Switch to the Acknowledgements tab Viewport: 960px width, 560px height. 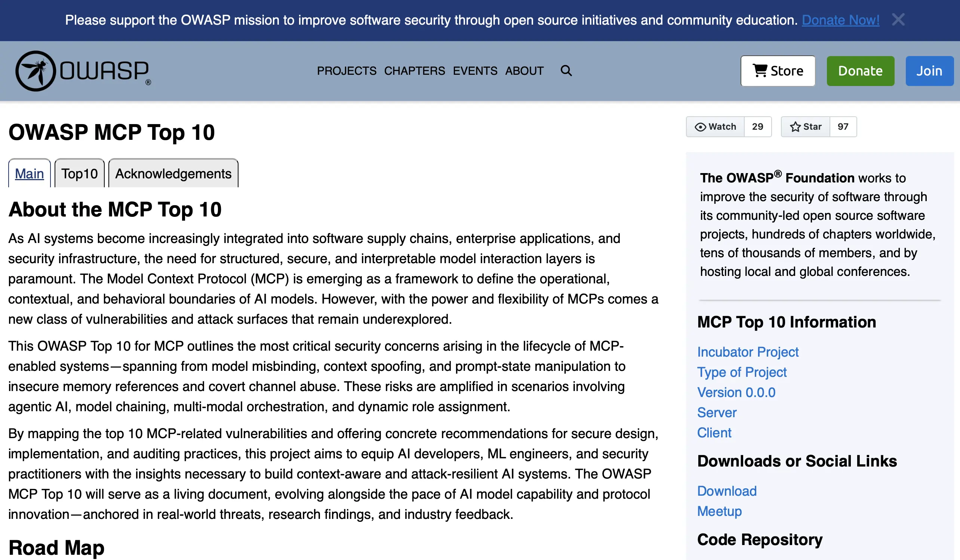click(x=173, y=173)
